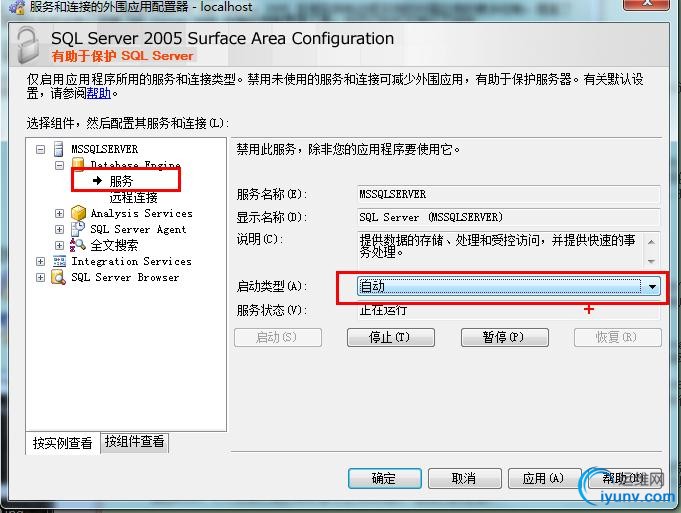The height and width of the screenshot is (513, 681).
Task: Click the Database Engine folder icon
Action: pos(78,163)
